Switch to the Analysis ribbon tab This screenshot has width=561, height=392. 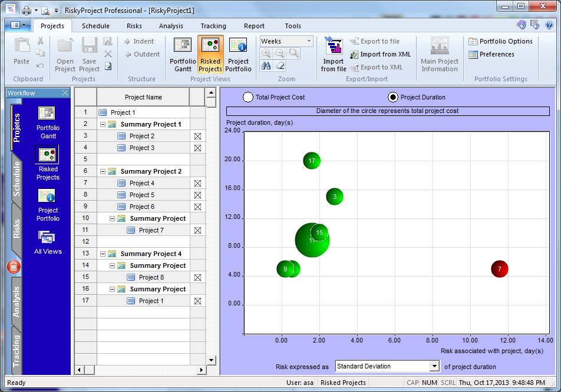[171, 26]
